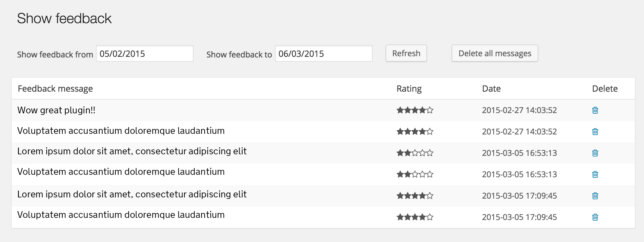Click the last row's four-star rating
Screen dimensions: 644x242
click(x=415, y=217)
